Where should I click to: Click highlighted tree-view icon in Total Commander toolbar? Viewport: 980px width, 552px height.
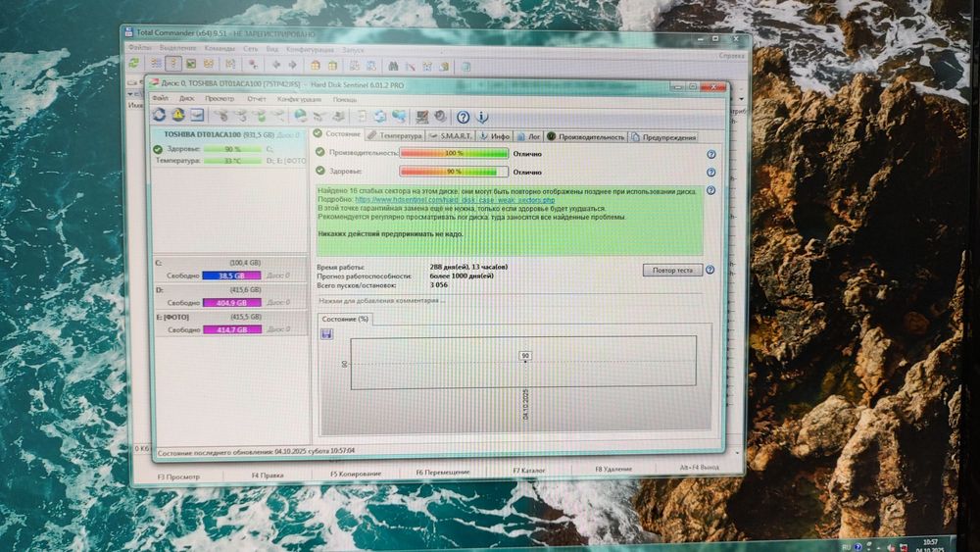click(173, 63)
